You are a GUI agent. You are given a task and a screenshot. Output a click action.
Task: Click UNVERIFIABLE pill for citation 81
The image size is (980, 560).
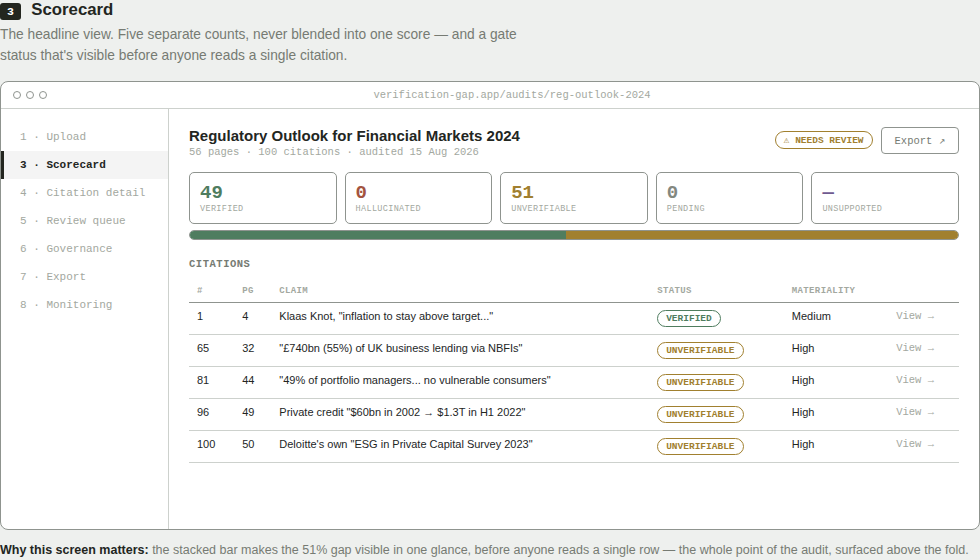[700, 382]
